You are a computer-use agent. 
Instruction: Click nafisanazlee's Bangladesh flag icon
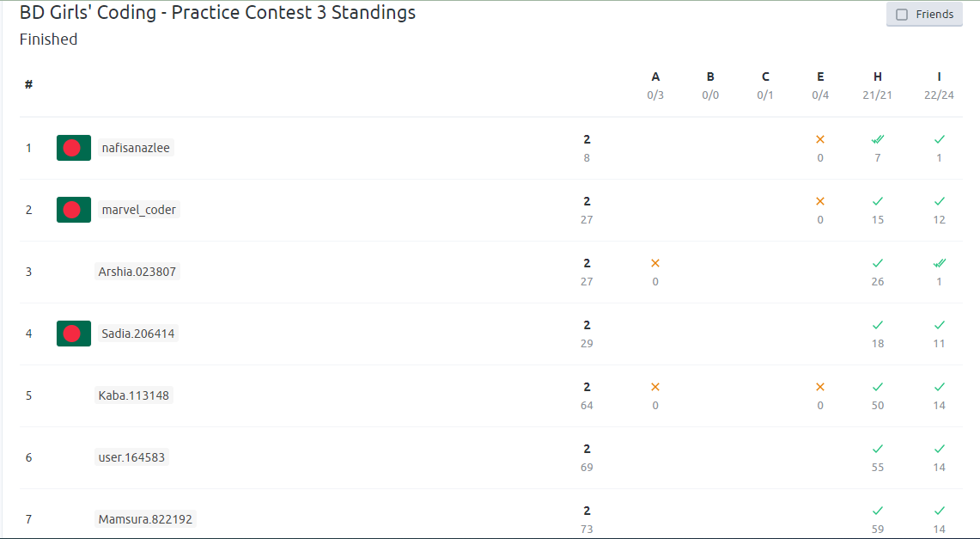coord(74,148)
